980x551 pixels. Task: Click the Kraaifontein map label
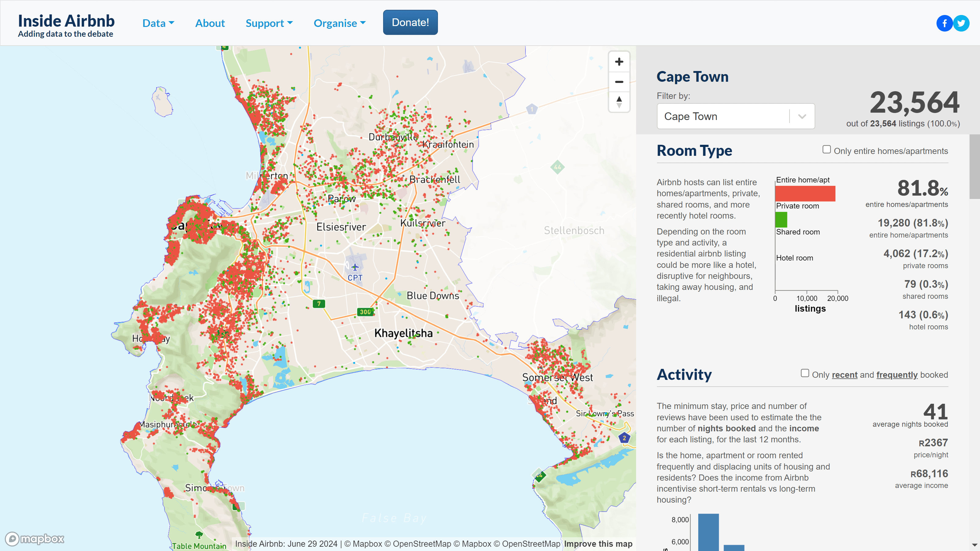click(448, 144)
